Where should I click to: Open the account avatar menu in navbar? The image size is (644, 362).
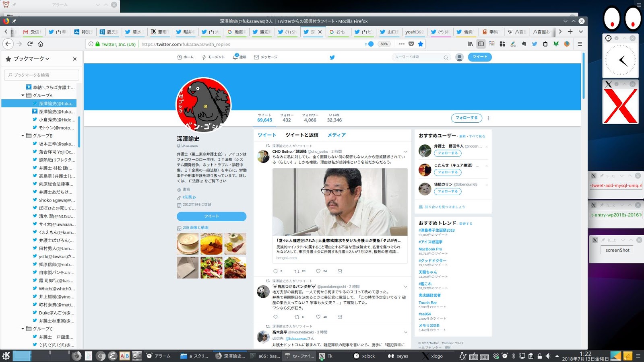pyautogui.click(x=459, y=57)
